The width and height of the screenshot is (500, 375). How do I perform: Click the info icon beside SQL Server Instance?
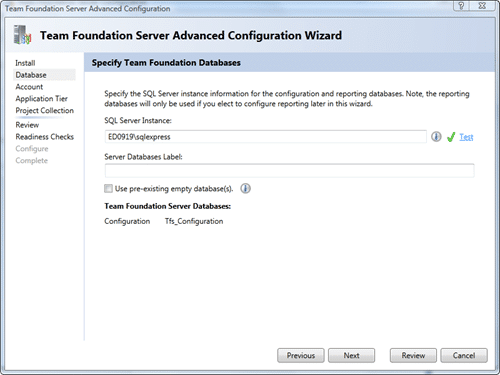pyautogui.click(x=436, y=137)
